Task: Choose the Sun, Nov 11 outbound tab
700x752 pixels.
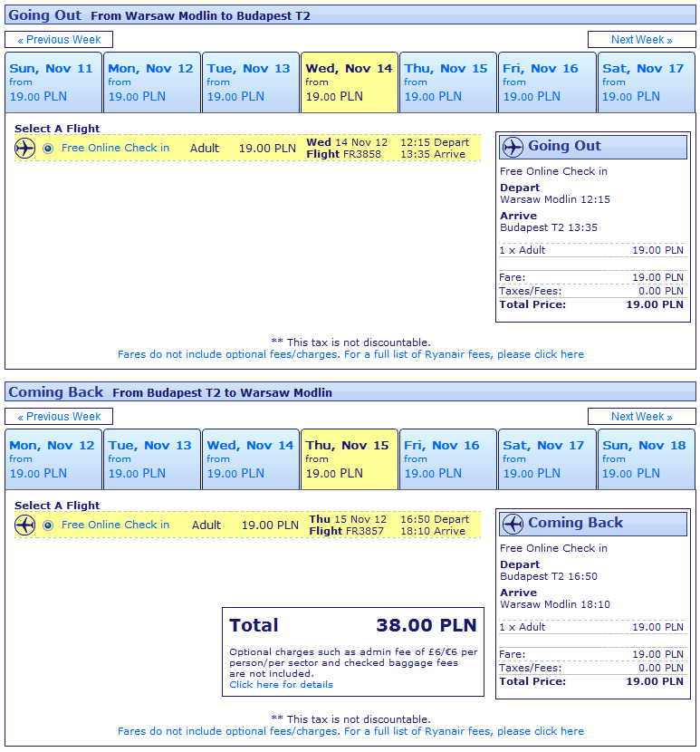Action: (53, 82)
